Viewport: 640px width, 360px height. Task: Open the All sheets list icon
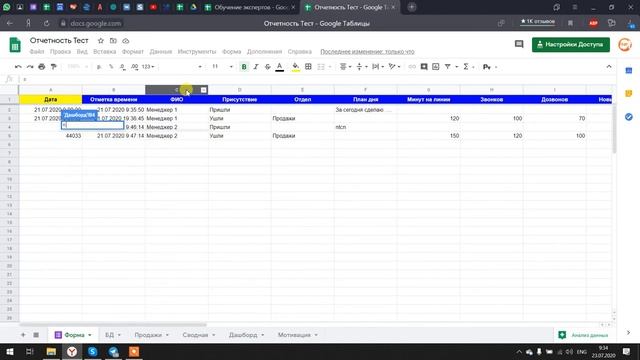click(x=36, y=335)
